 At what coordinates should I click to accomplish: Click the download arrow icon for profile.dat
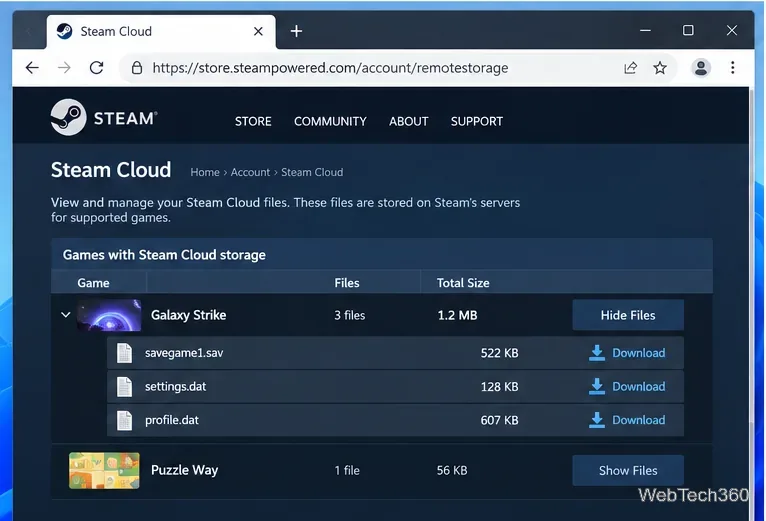pyautogui.click(x=596, y=420)
